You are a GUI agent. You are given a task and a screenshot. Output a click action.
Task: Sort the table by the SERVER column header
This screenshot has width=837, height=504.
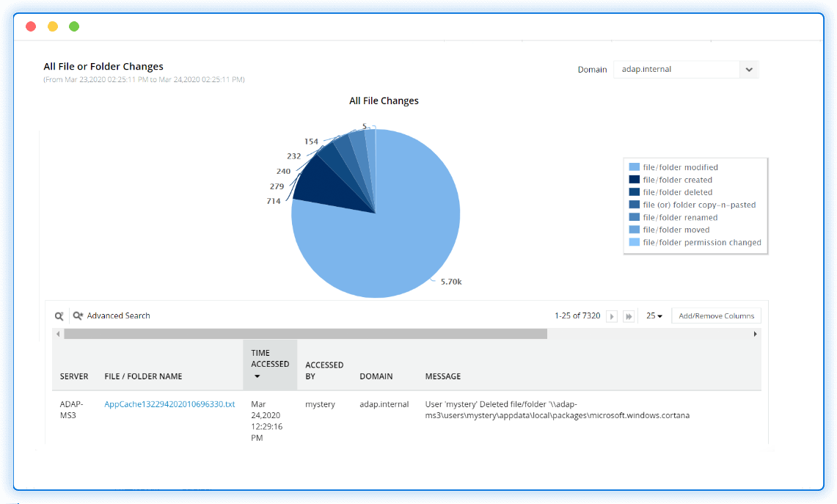pos(74,376)
